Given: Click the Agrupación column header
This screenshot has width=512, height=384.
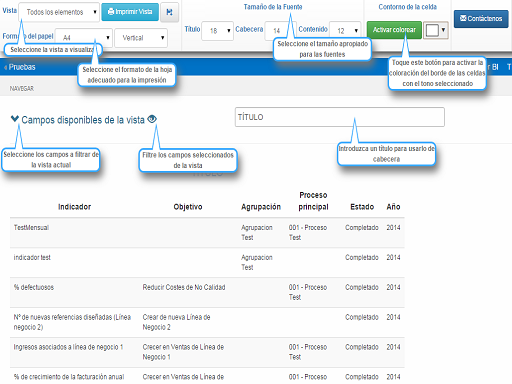Looking at the screenshot, I should click(x=261, y=207).
